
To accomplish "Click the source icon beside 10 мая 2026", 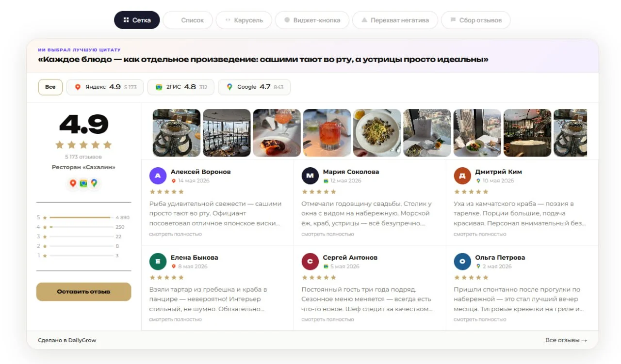I will coord(478,181).
